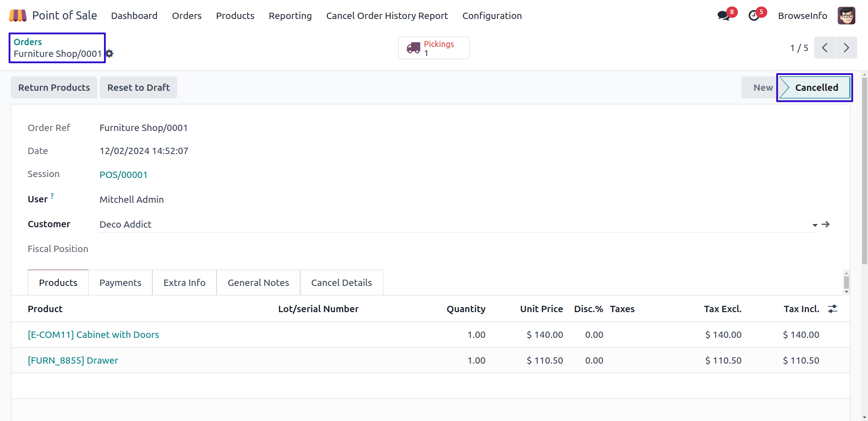Click the BrowseInfo company name
The width and height of the screenshot is (868, 421).
[802, 16]
